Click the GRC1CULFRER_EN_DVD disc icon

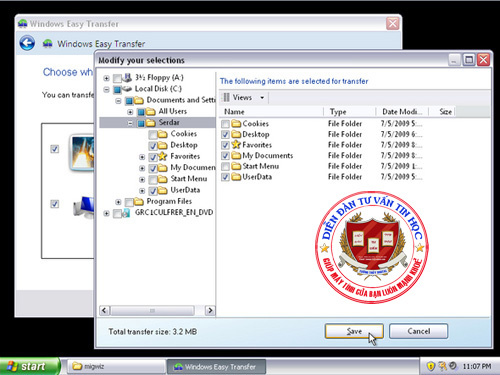tap(126, 213)
